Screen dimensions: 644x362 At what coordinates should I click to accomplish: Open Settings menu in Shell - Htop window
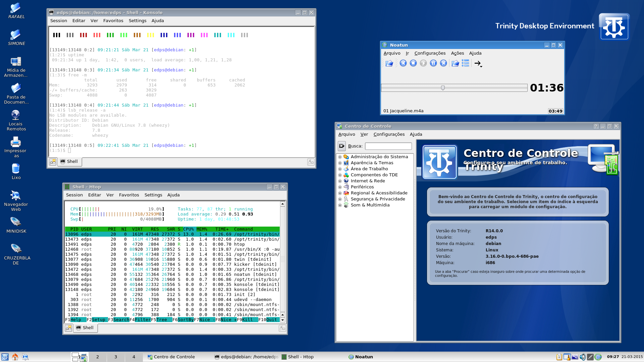153,195
